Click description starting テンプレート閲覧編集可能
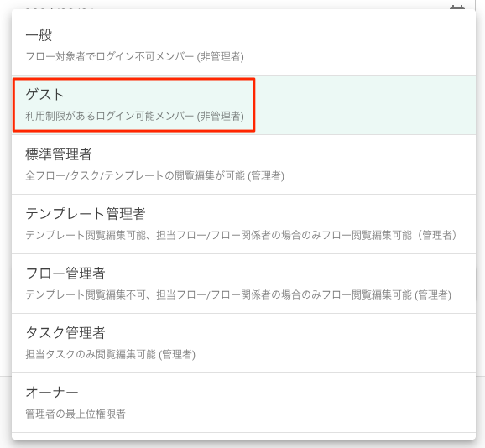This screenshot has width=485, height=448. tap(242, 236)
